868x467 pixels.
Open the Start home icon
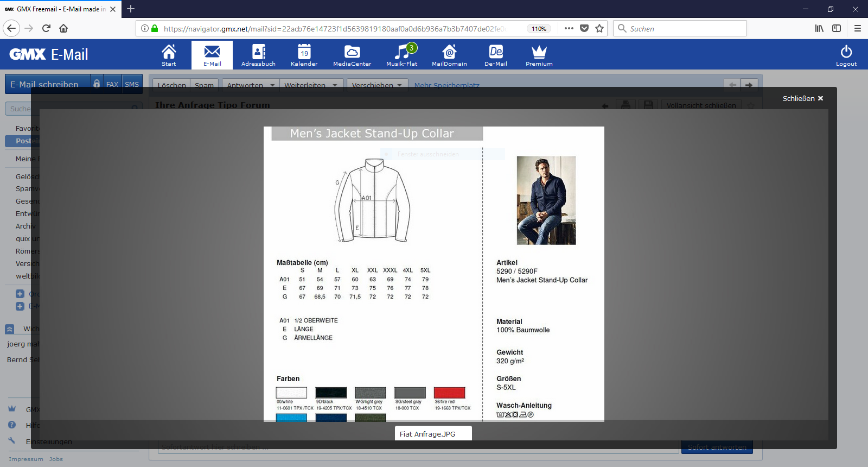169,55
